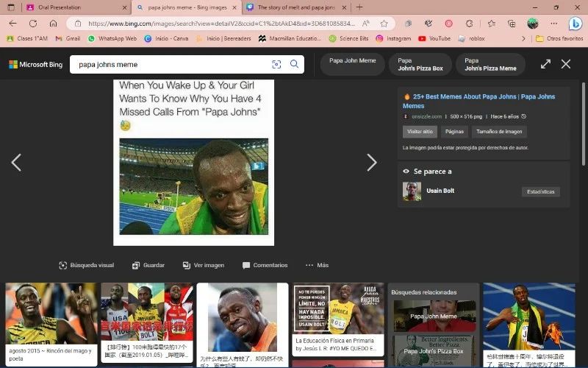Open the browser home page icon
The image size is (588, 368).
click(x=53, y=24)
